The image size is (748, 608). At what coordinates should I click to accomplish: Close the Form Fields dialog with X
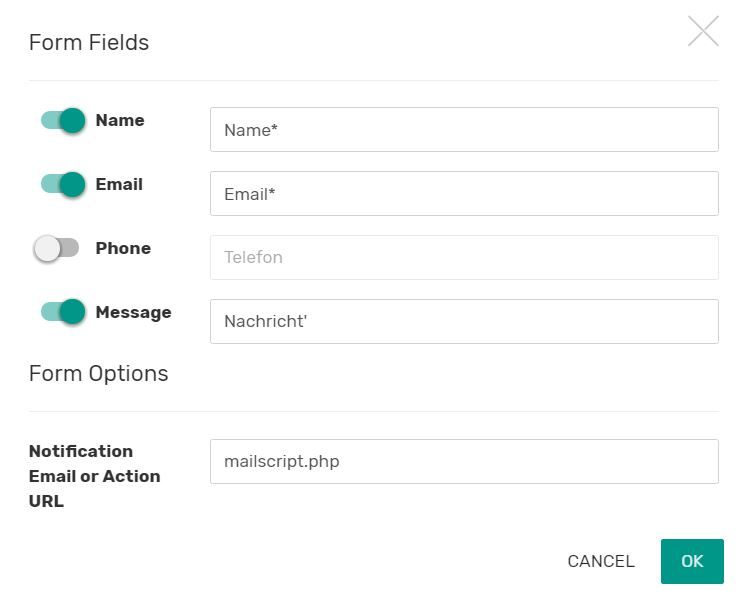703,31
